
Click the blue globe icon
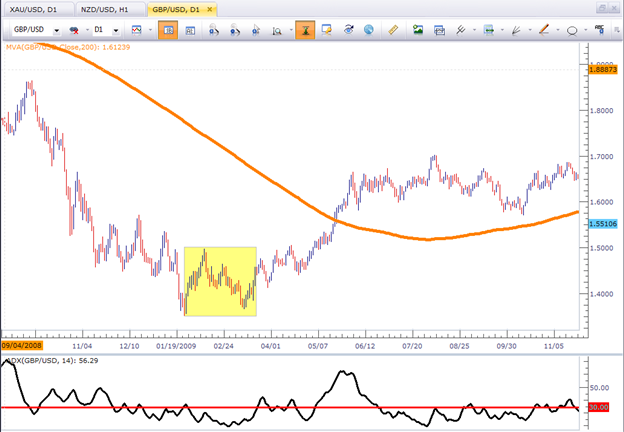pos(369,30)
